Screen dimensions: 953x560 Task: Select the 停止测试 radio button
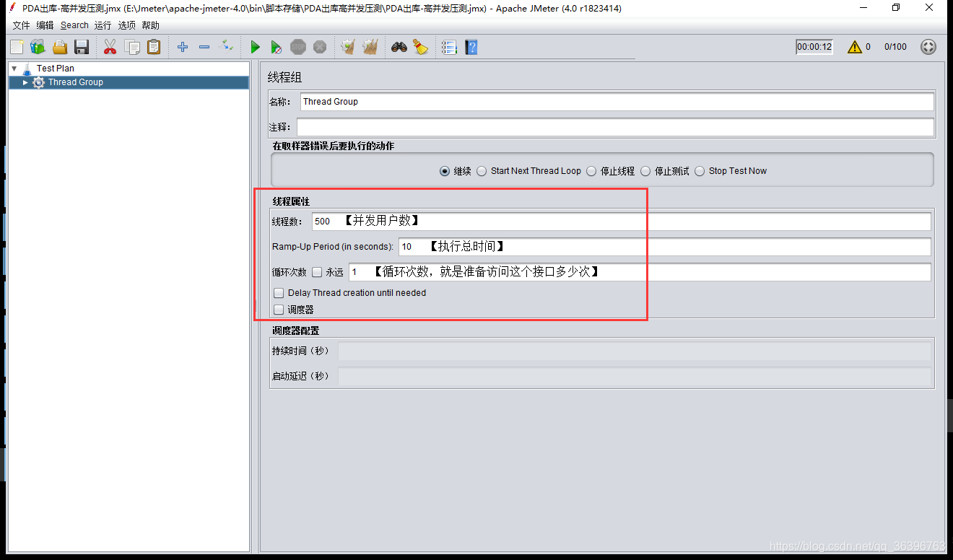click(645, 171)
